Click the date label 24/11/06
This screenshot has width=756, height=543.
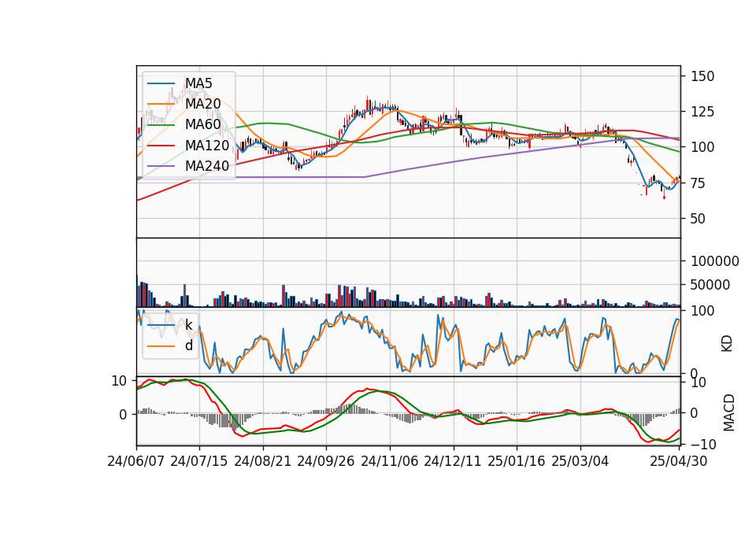tap(390, 461)
